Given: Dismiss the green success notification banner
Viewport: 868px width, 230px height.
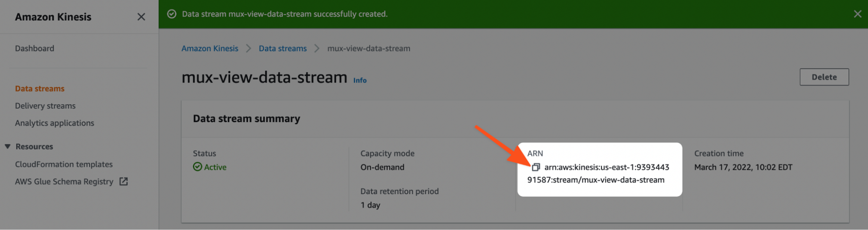Looking at the screenshot, I should (x=858, y=14).
